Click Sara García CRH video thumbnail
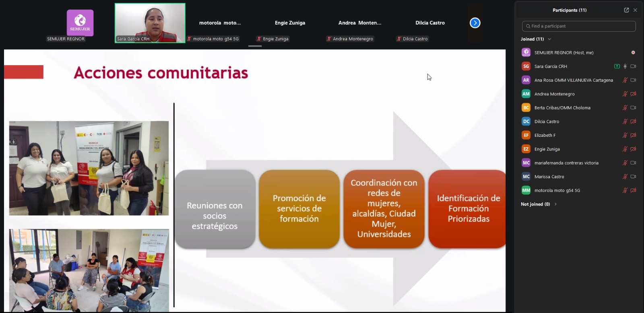Image resolution: width=644 pixels, height=313 pixels. (150, 22)
